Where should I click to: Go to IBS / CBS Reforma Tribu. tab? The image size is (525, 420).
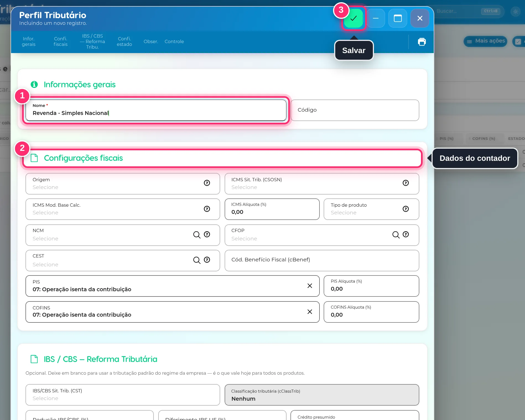click(x=92, y=41)
